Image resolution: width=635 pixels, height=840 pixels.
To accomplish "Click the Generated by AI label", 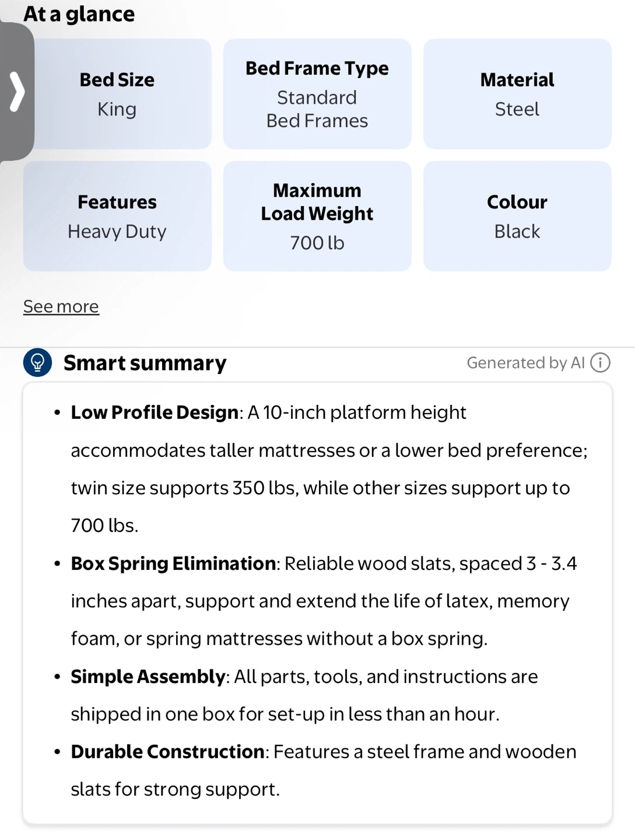I will click(525, 363).
